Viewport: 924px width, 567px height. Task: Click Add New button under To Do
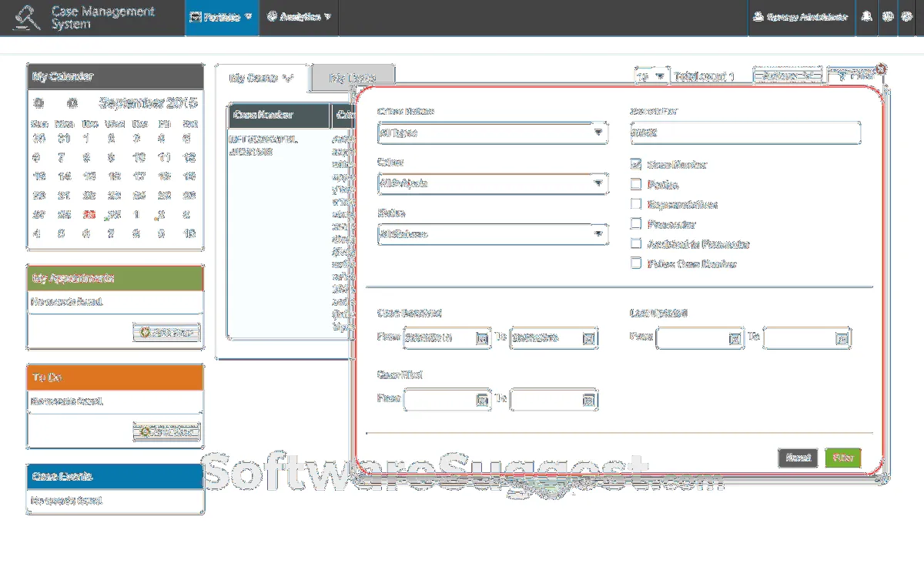166,432
